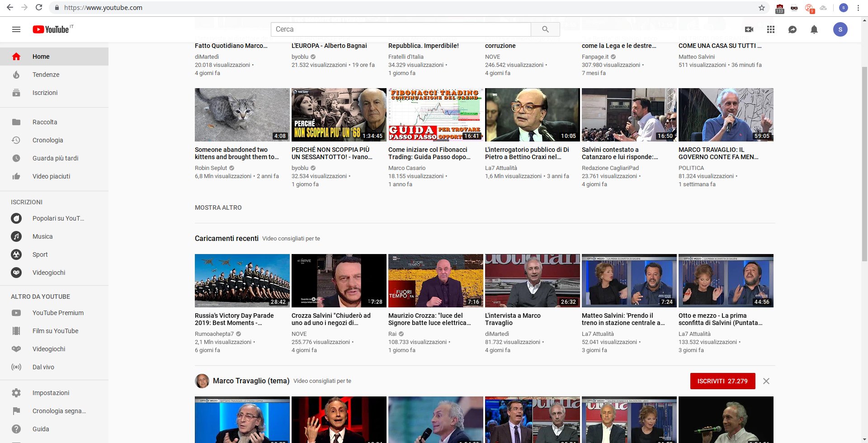The height and width of the screenshot is (443, 868).
Task: Click the Sport channel icon
Action: tap(16, 254)
